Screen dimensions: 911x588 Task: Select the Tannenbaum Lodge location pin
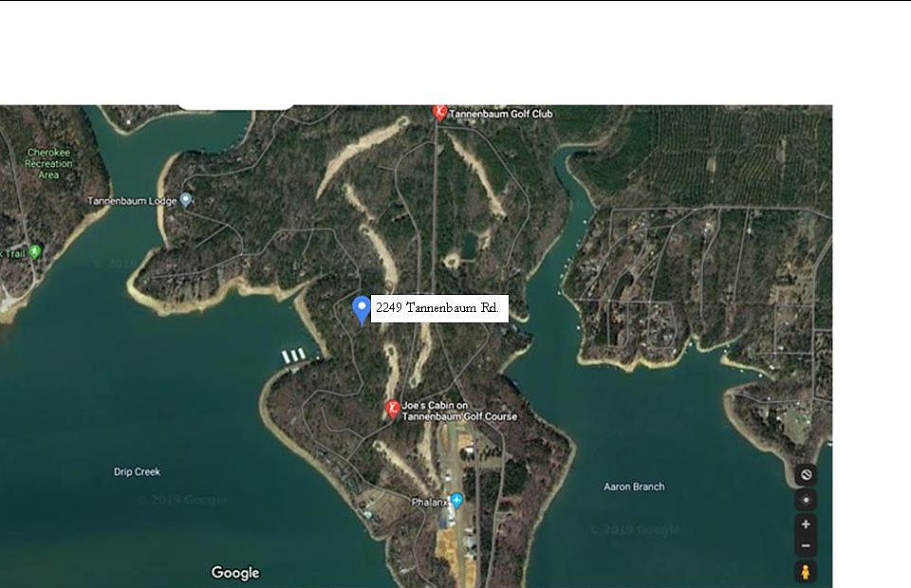coord(185,200)
